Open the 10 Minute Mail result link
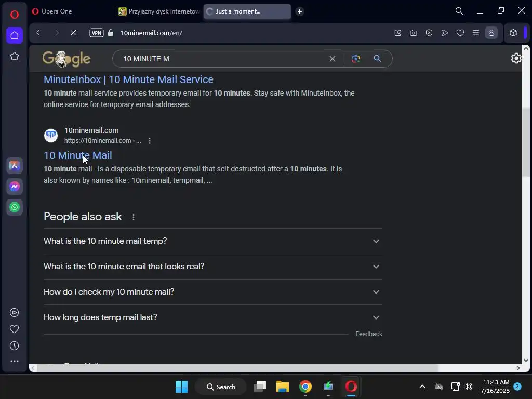The width and height of the screenshot is (532, 399). click(x=78, y=155)
